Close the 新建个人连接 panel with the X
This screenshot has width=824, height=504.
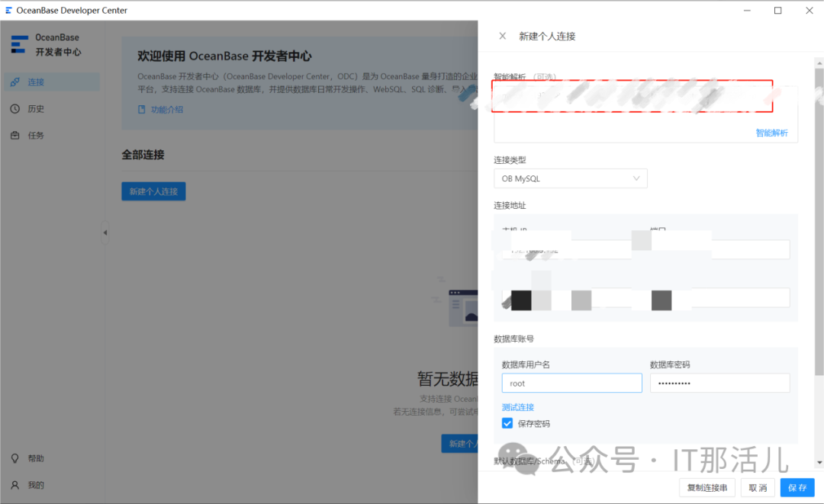(502, 35)
